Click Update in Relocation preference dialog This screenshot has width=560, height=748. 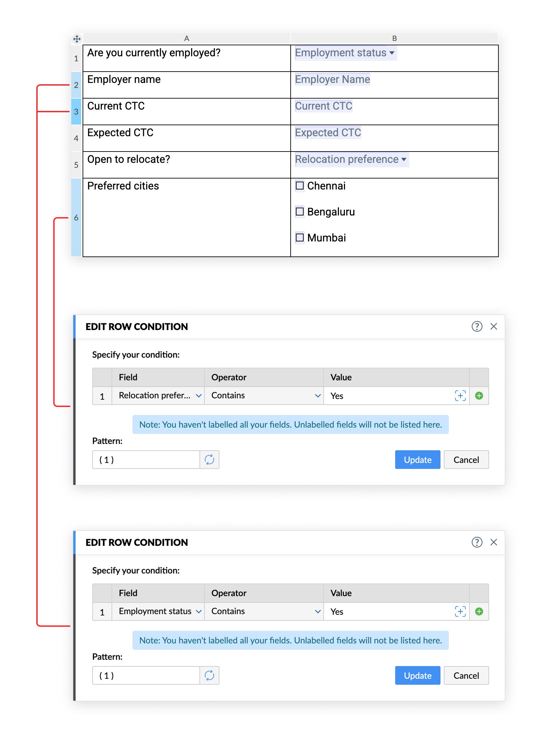pyautogui.click(x=418, y=460)
